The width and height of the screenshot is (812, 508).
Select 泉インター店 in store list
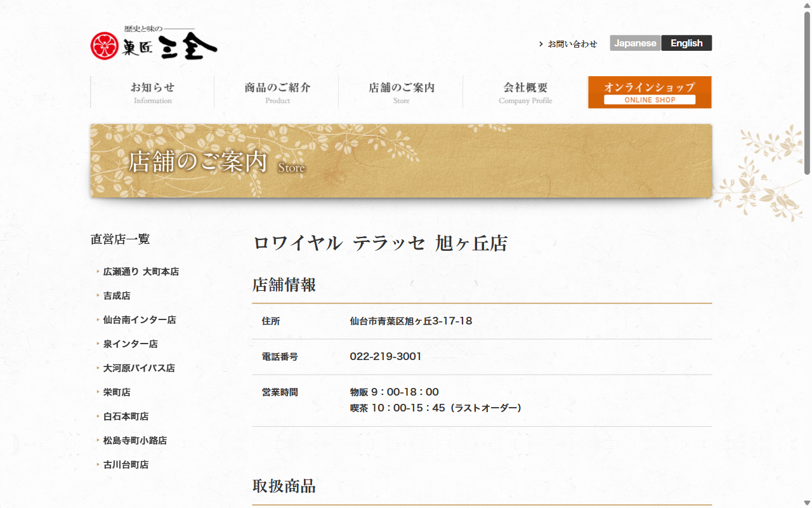[x=131, y=344]
